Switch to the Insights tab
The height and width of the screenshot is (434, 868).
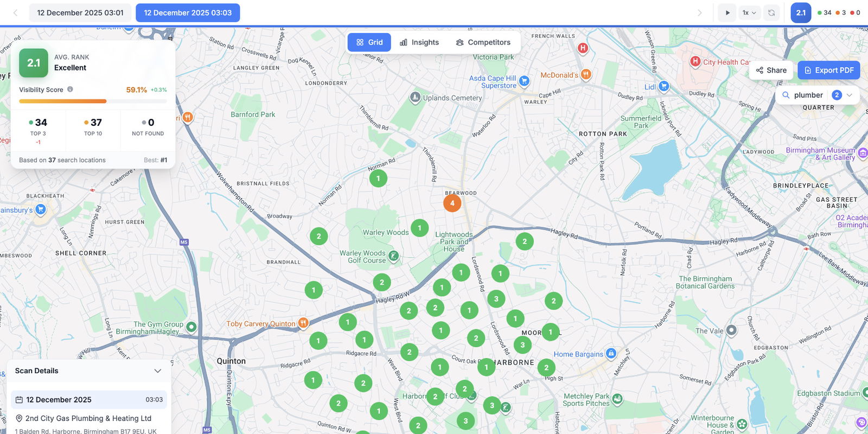point(419,42)
